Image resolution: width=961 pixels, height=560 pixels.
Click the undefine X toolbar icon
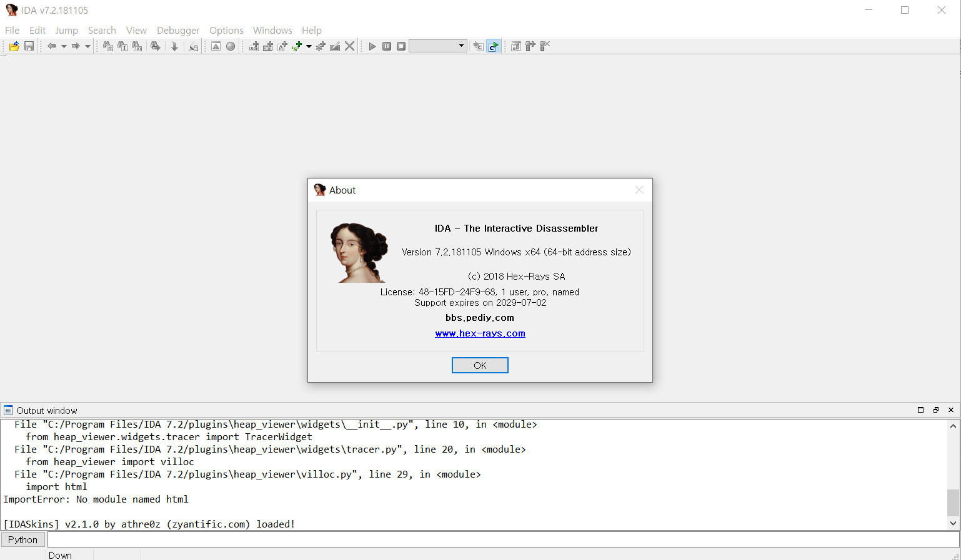coord(350,46)
